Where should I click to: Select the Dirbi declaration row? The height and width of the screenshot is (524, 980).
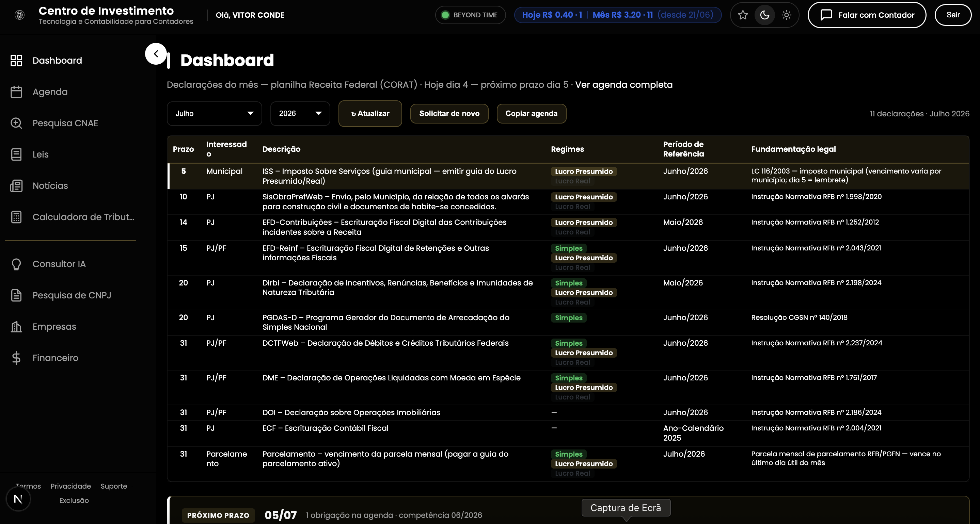pos(568,292)
